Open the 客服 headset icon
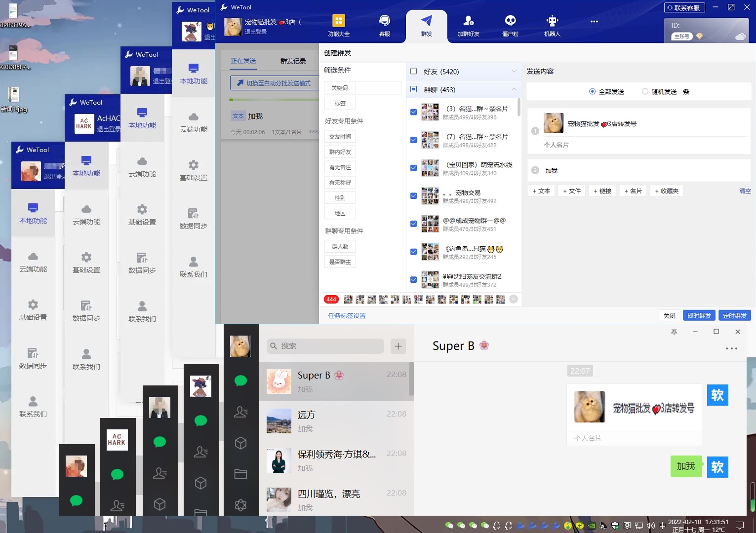 click(x=385, y=21)
